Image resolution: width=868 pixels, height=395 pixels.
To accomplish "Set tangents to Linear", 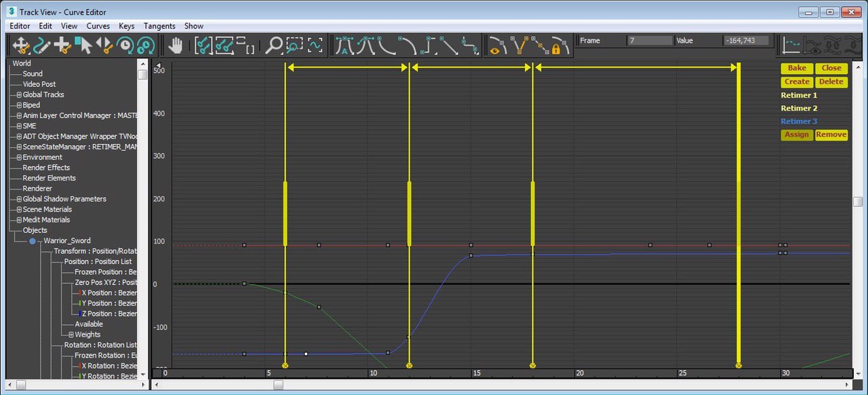I will point(449,45).
